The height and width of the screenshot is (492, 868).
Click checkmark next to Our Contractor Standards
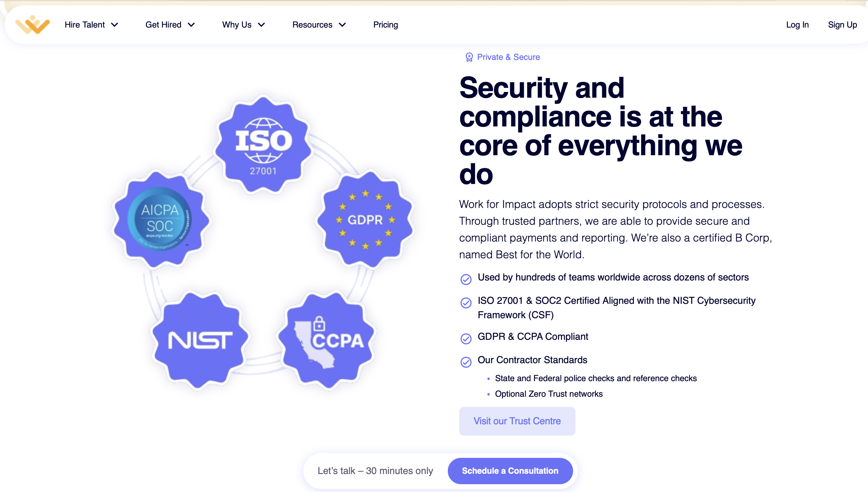[x=466, y=362]
